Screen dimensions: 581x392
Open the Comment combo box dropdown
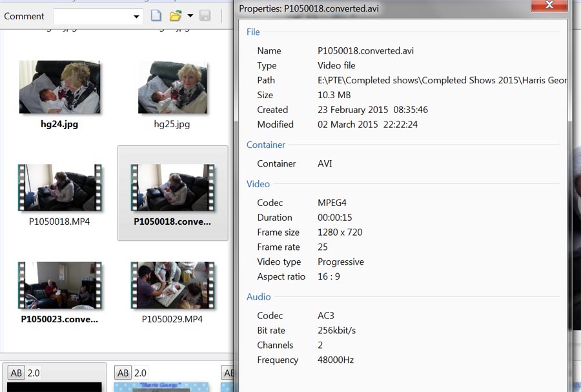pos(136,17)
